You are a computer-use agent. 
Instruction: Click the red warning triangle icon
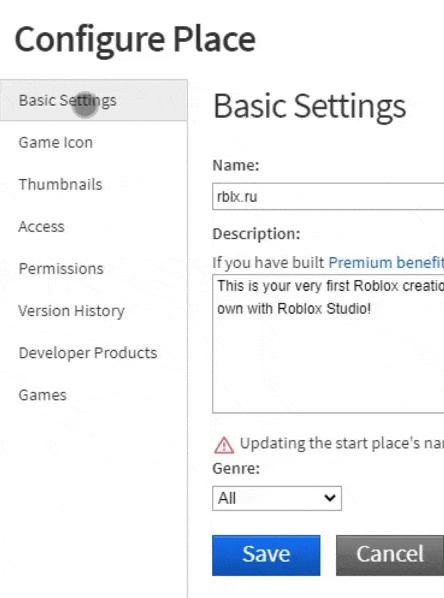coord(224,445)
